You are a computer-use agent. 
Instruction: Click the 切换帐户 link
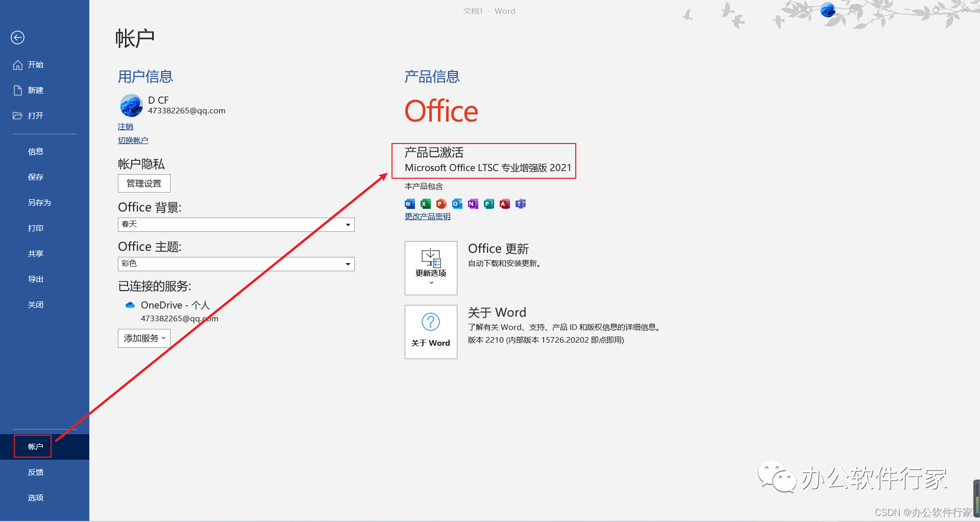(133, 140)
